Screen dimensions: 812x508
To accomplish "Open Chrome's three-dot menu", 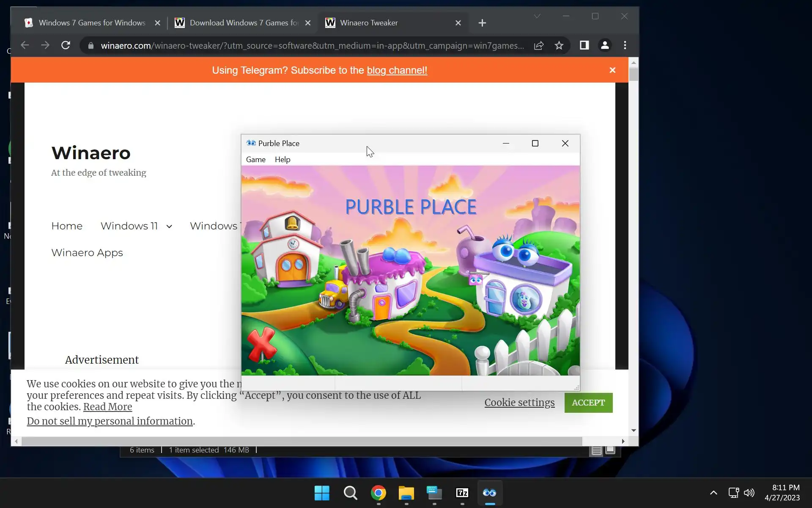I will point(625,45).
